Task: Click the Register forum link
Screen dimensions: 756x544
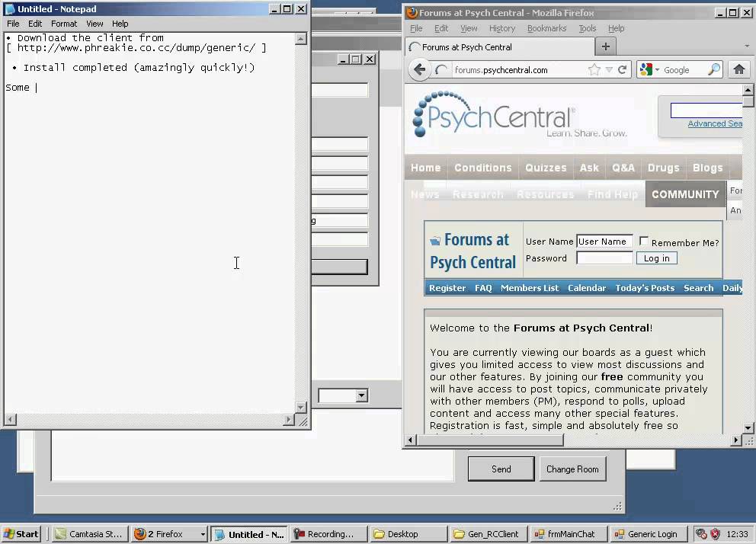Action: (447, 288)
